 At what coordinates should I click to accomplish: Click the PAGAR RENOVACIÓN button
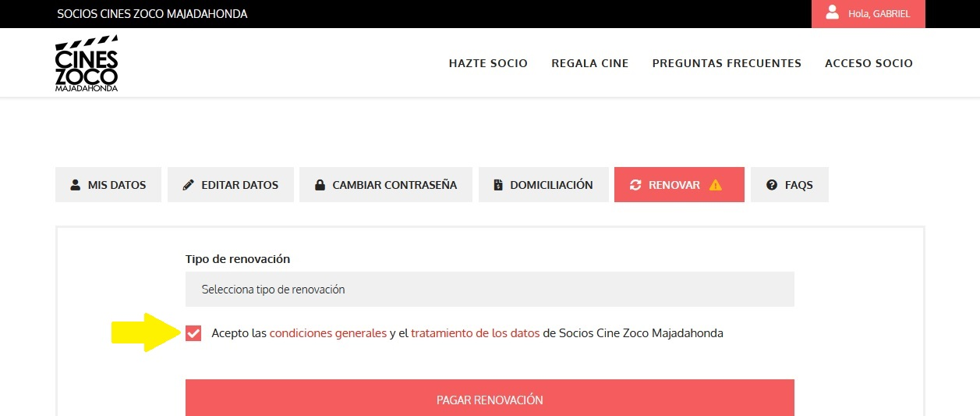click(490, 398)
